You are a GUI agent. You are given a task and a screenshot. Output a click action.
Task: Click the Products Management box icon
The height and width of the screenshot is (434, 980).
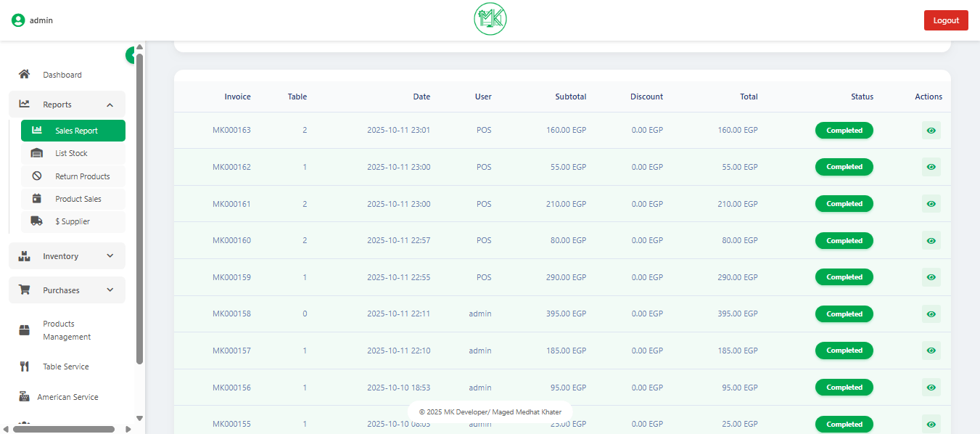24,330
